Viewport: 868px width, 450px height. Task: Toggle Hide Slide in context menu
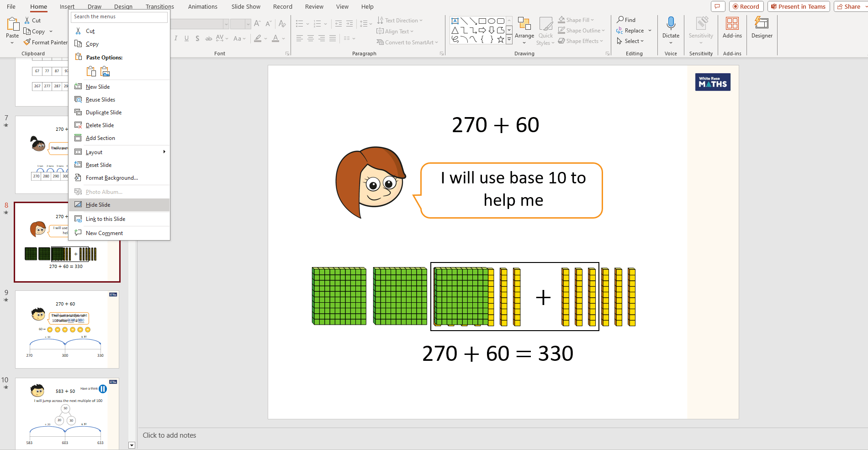click(98, 205)
